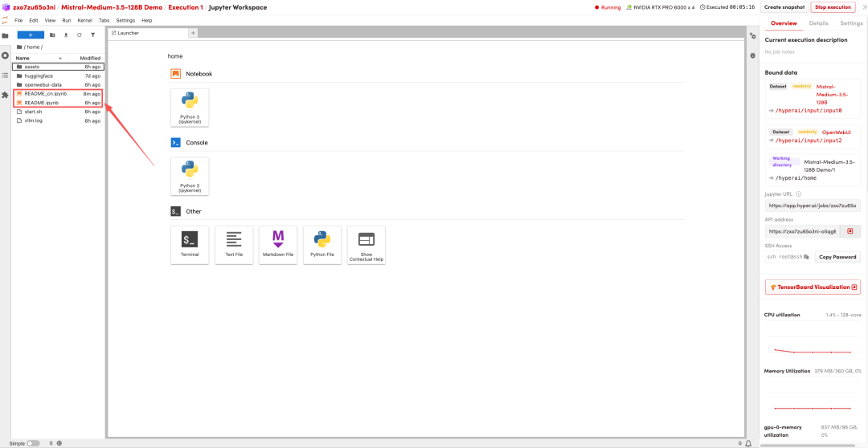Click the home folder breadcrumb icon
This screenshot has height=448, width=868.
coord(19,47)
